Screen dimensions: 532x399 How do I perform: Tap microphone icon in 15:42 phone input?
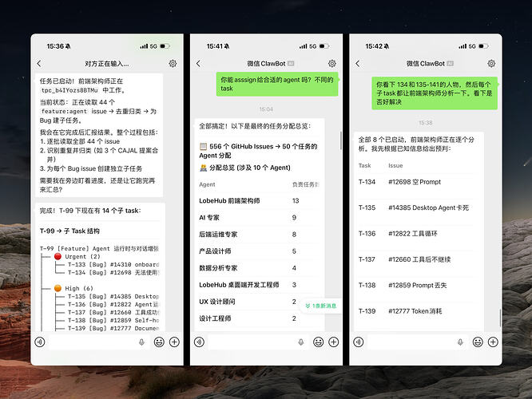(460, 342)
